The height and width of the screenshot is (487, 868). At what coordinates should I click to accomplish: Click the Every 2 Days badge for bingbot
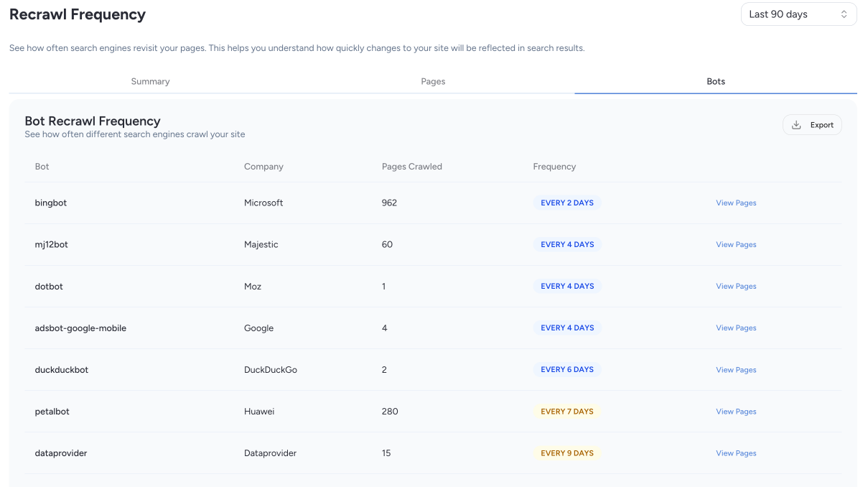coord(566,203)
